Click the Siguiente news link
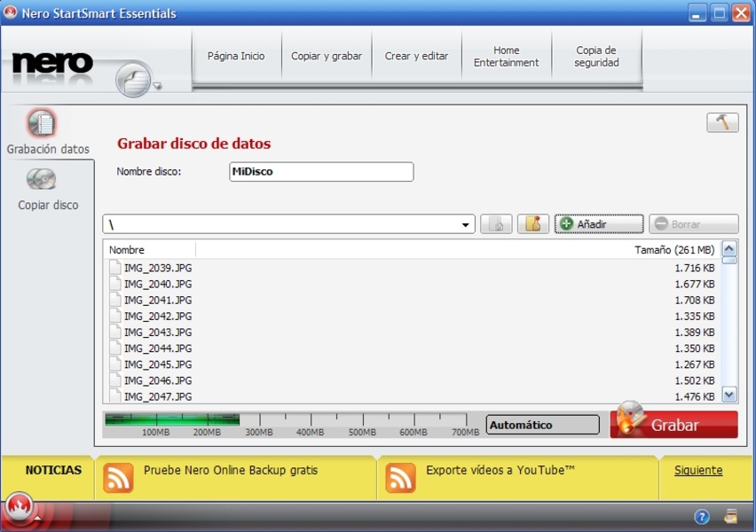This screenshot has width=756, height=532. (698, 470)
